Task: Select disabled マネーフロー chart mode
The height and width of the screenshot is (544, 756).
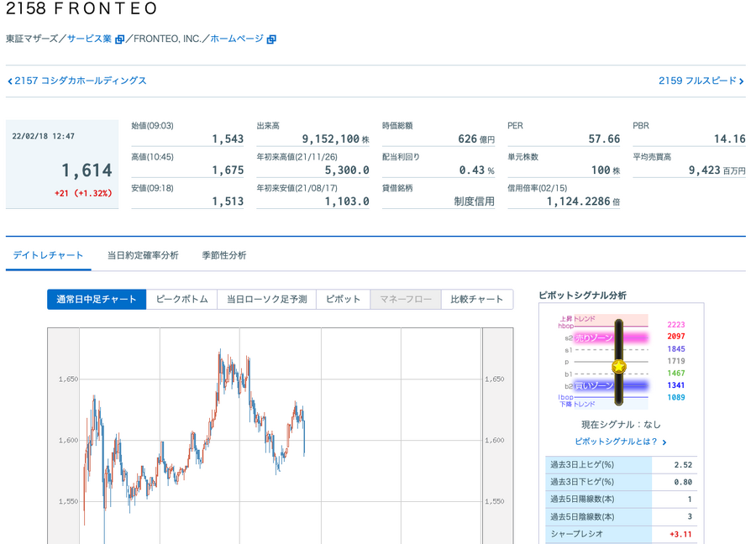Action: tap(406, 299)
